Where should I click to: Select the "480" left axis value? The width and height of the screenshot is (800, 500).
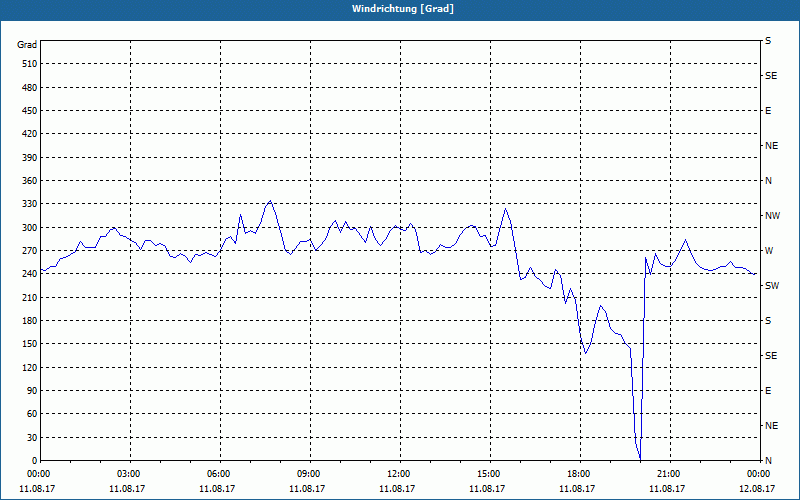point(30,88)
